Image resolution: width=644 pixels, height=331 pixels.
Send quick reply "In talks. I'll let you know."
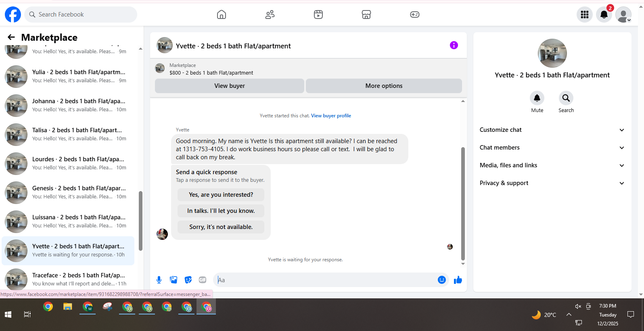click(x=221, y=211)
